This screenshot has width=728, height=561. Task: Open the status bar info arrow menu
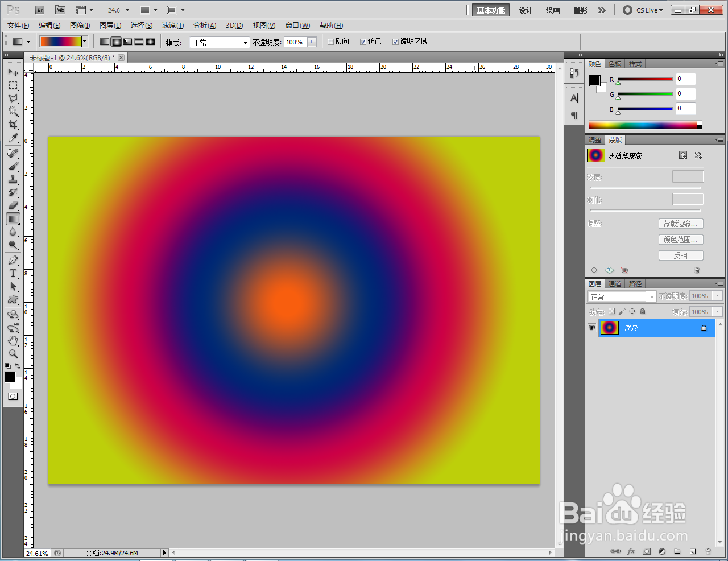(164, 552)
